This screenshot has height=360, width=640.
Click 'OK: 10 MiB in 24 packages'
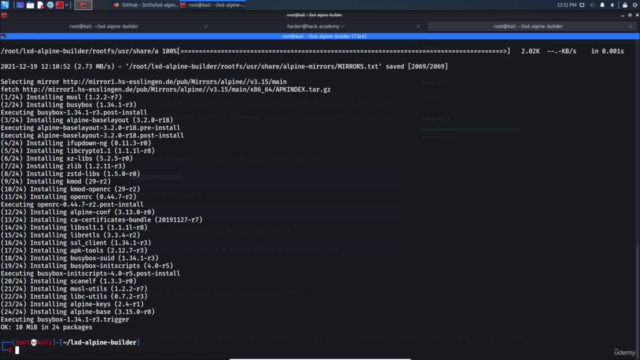[x=47, y=327]
